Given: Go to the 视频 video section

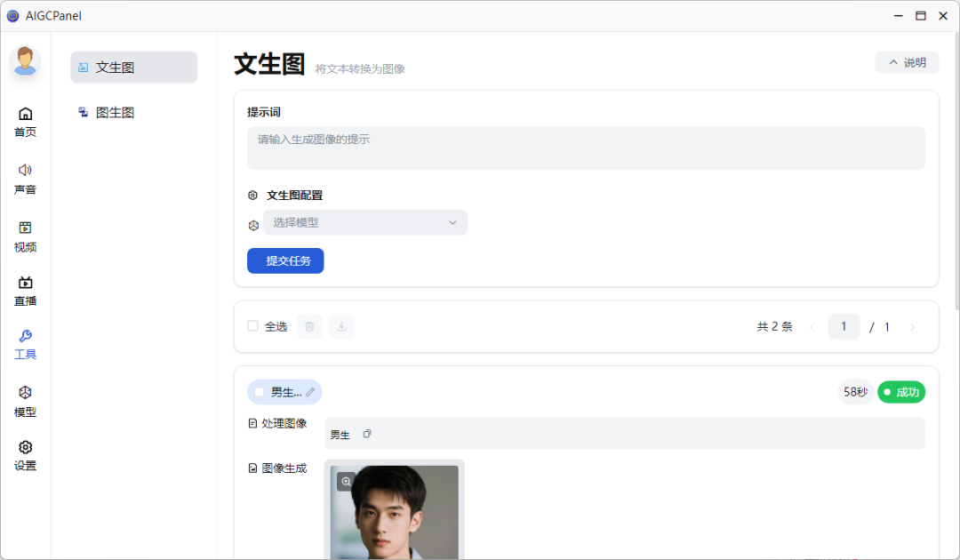Looking at the screenshot, I should point(25,236).
